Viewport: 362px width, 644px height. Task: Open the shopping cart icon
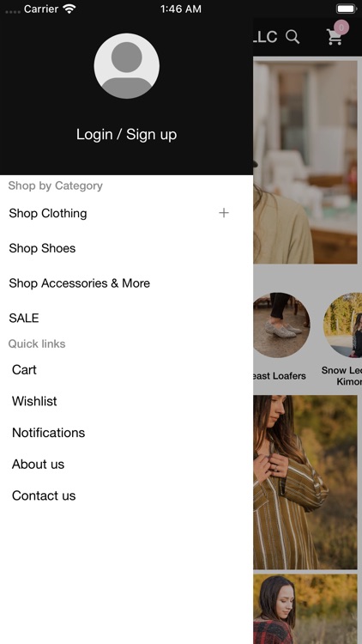click(334, 37)
